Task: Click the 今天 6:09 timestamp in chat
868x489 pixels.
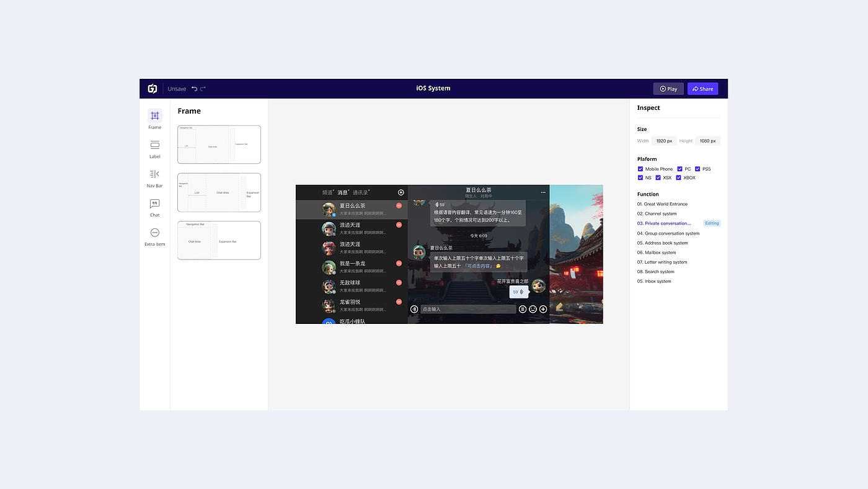Action: coord(479,236)
